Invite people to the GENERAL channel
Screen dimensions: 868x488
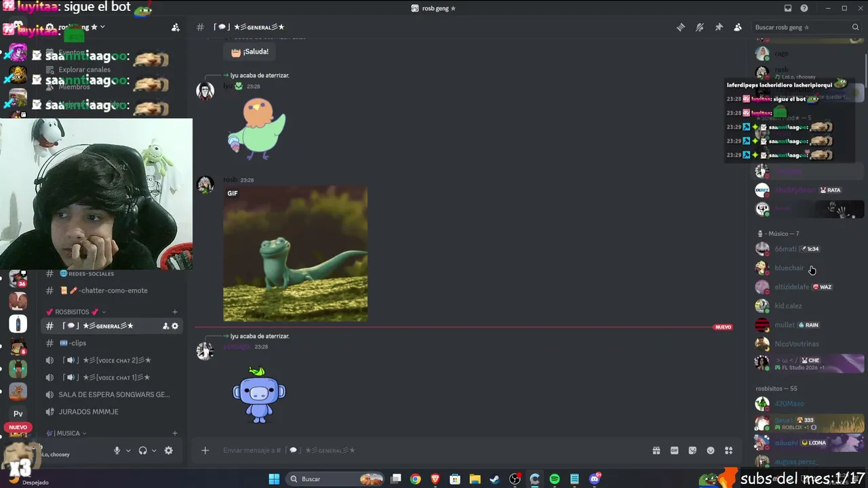click(x=165, y=326)
